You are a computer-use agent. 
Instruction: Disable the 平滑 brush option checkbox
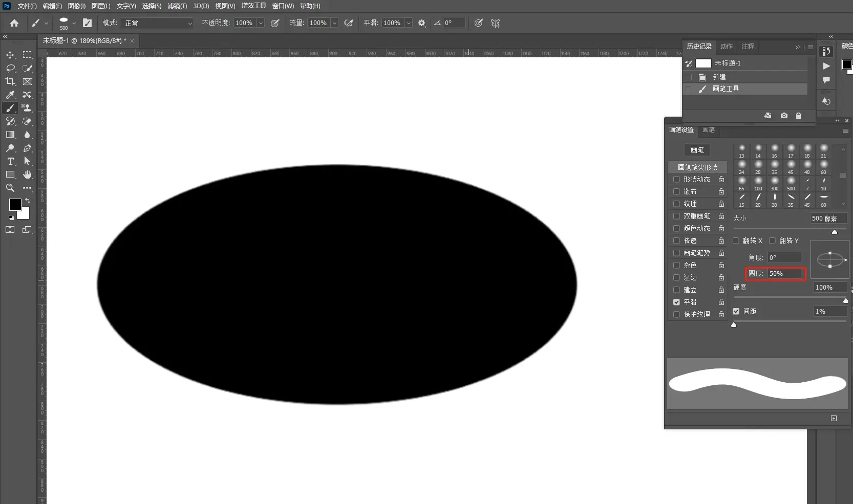(x=676, y=302)
